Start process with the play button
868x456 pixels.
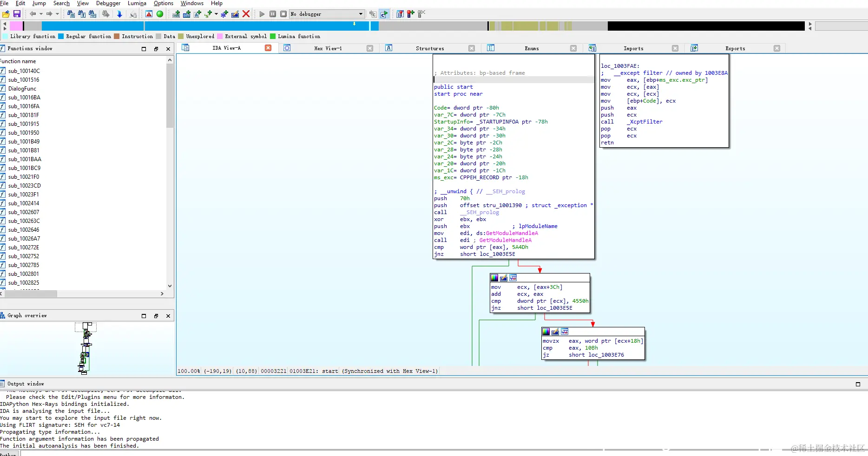point(262,14)
